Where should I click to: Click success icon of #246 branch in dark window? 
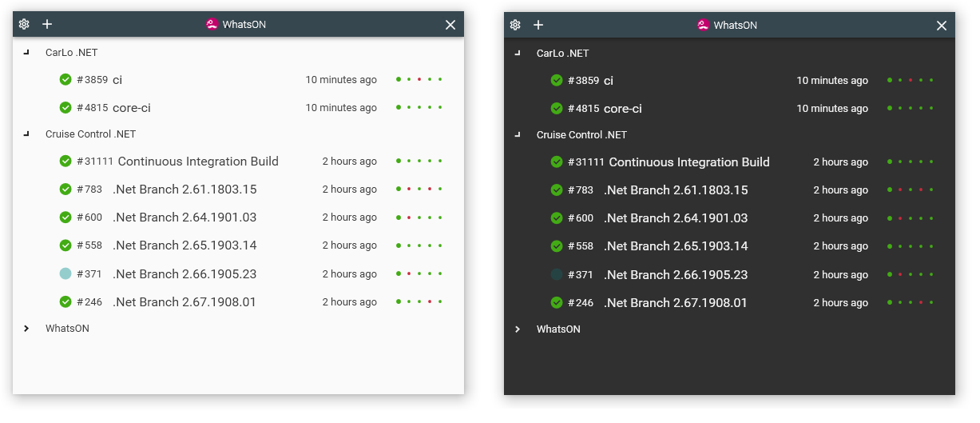click(557, 302)
